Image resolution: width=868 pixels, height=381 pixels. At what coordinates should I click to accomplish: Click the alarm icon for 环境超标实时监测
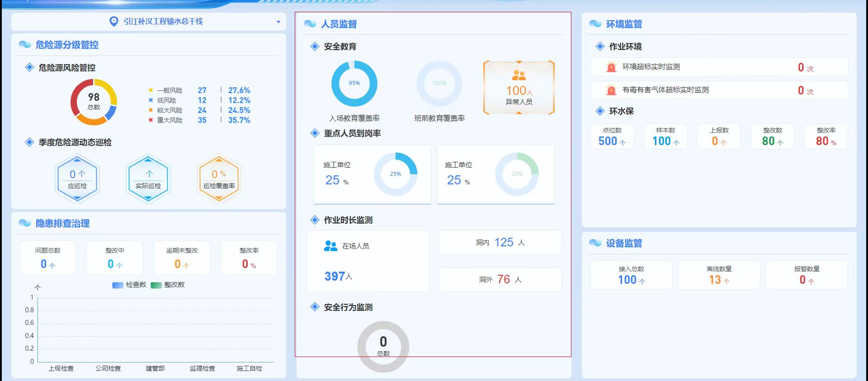pyautogui.click(x=611, y=67)
